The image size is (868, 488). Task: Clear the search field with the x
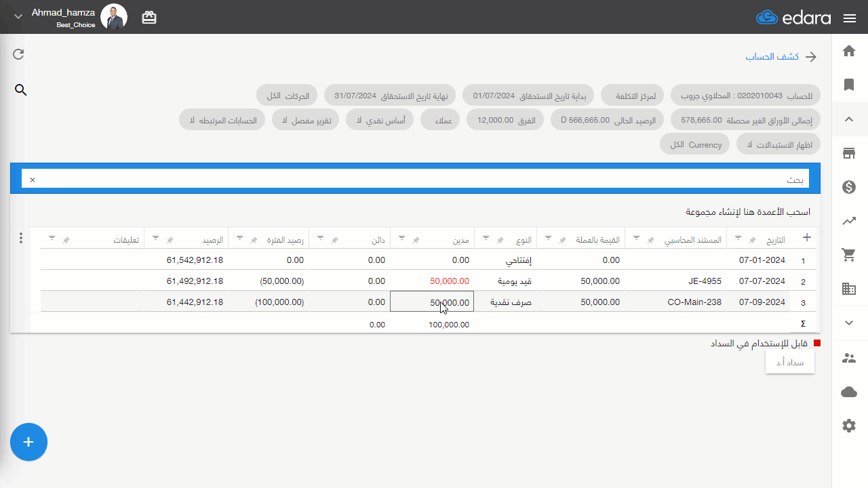(x=33, y=180)
